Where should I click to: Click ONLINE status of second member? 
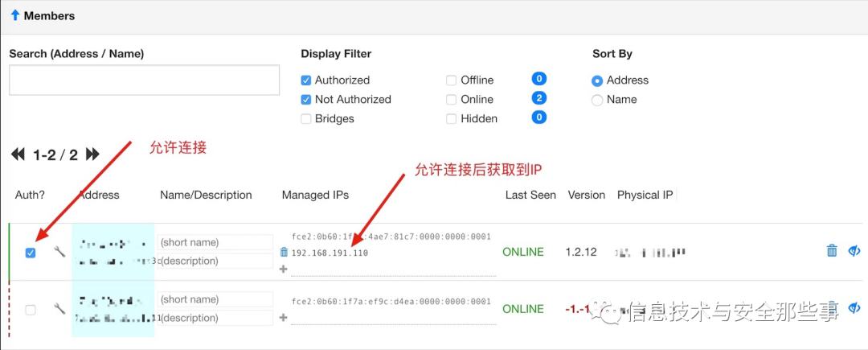523,309
